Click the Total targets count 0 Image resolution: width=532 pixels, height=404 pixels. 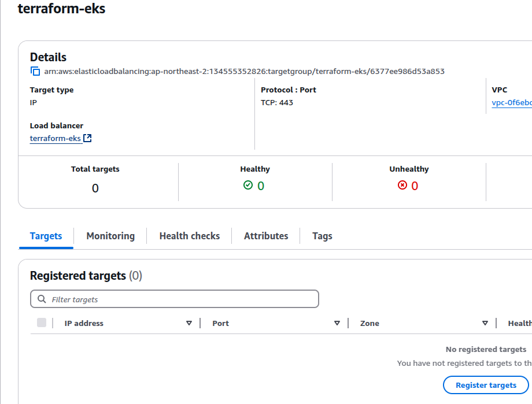pyautogui.click(x=95, y=188)
